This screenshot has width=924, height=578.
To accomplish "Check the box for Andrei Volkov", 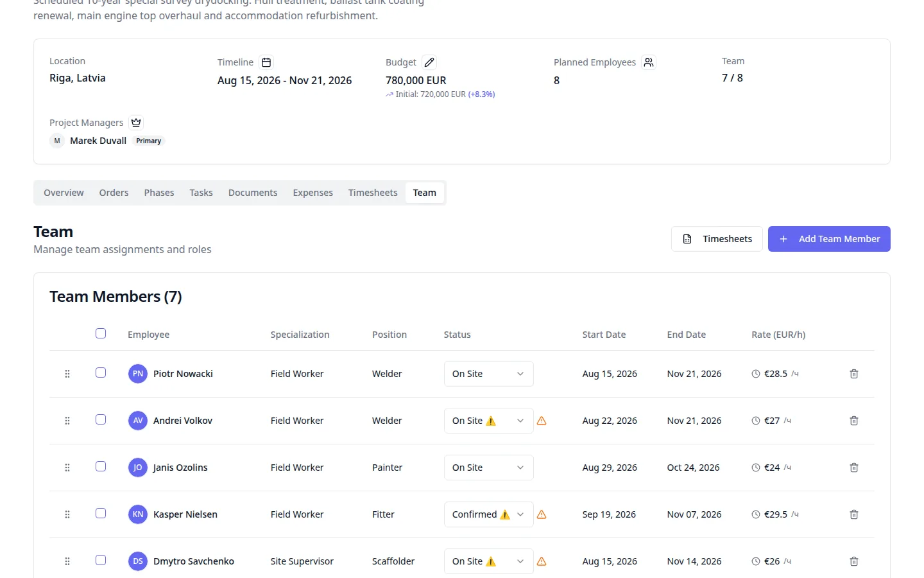I will click(101, 419).
